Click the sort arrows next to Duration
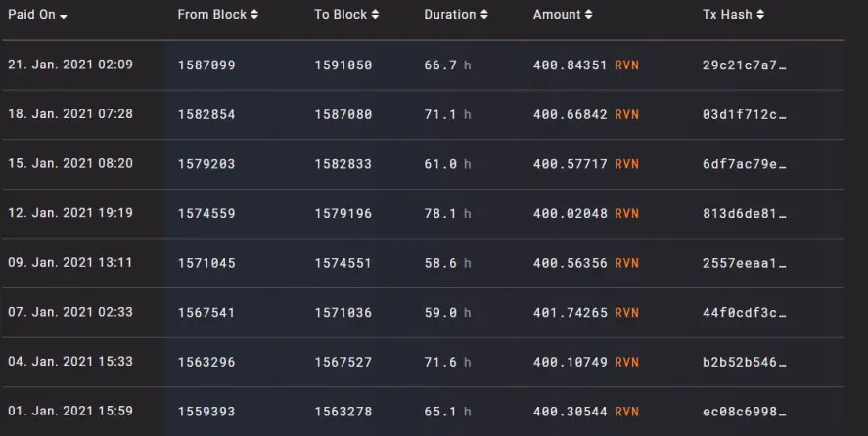Image resolution: width=868 pixels, height=436 pixels. [484, 15]
